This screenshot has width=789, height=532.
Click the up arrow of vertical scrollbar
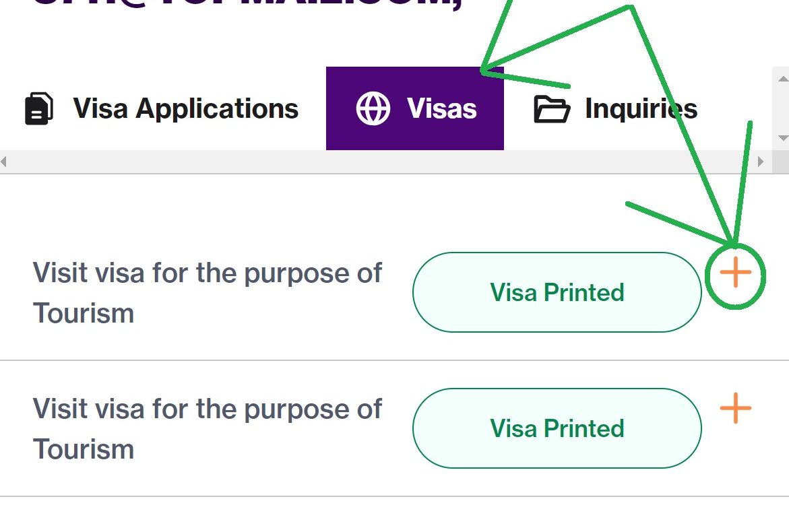coord(782,79)
